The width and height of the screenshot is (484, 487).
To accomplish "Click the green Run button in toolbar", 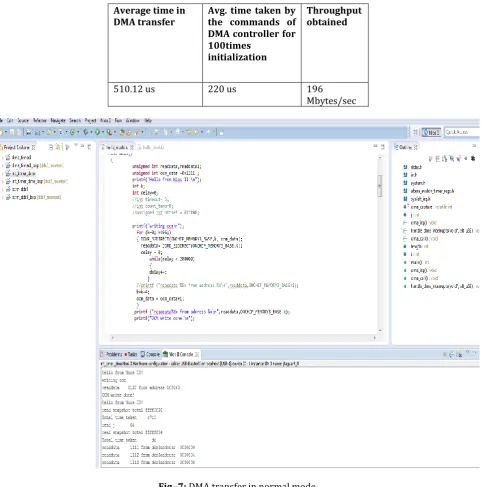I will [97, 132].
